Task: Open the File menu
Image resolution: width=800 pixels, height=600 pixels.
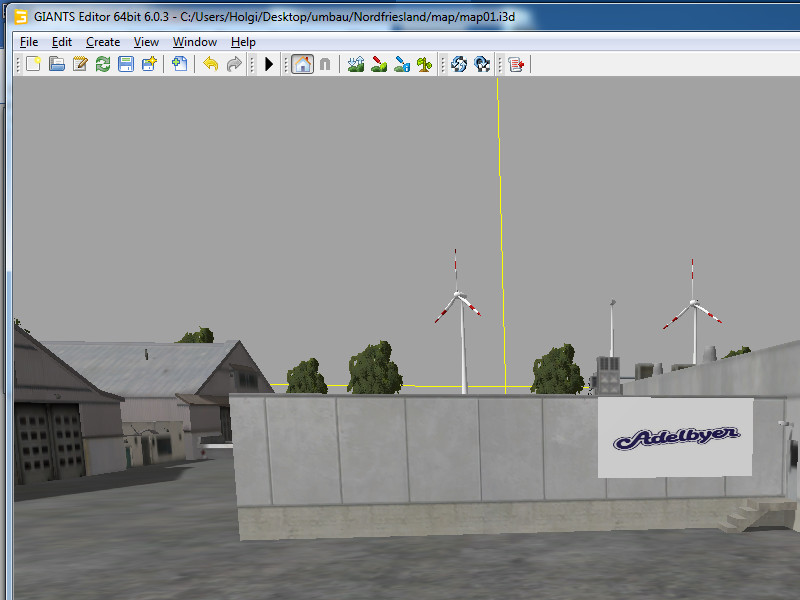Action: [29, 42]
